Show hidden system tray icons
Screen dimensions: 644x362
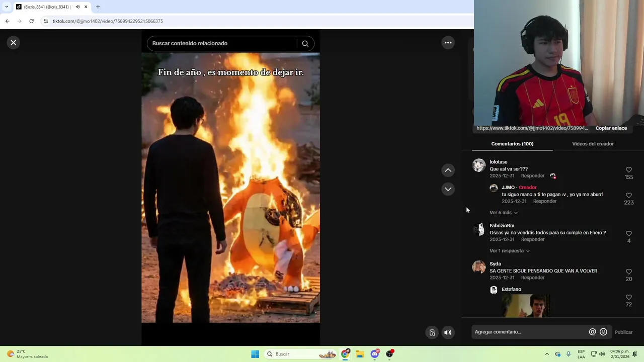click(x=547, y=354)
